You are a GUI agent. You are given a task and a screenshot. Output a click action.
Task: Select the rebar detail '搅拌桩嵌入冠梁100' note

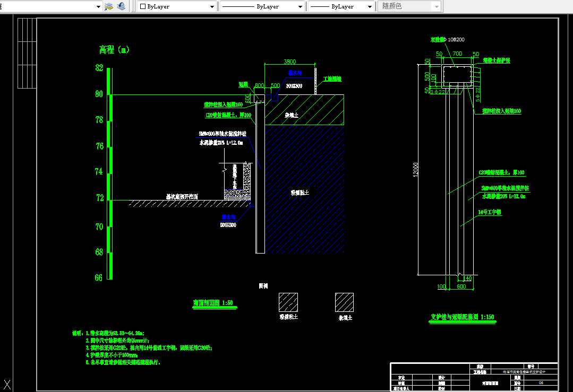click(502, 111)
